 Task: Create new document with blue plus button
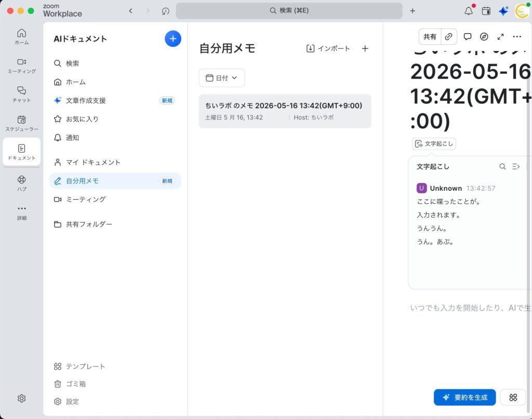click(172, 38)
